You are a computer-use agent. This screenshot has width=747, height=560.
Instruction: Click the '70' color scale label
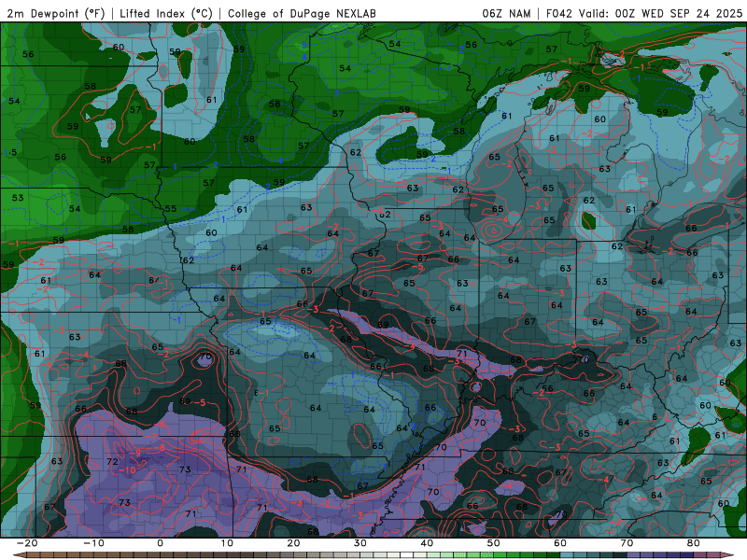coord(627,543)
